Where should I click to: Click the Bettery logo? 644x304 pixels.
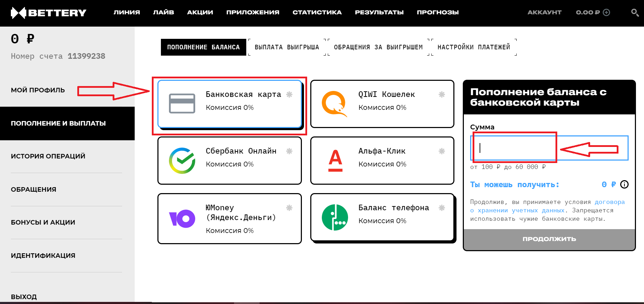[x=49, y=13]
